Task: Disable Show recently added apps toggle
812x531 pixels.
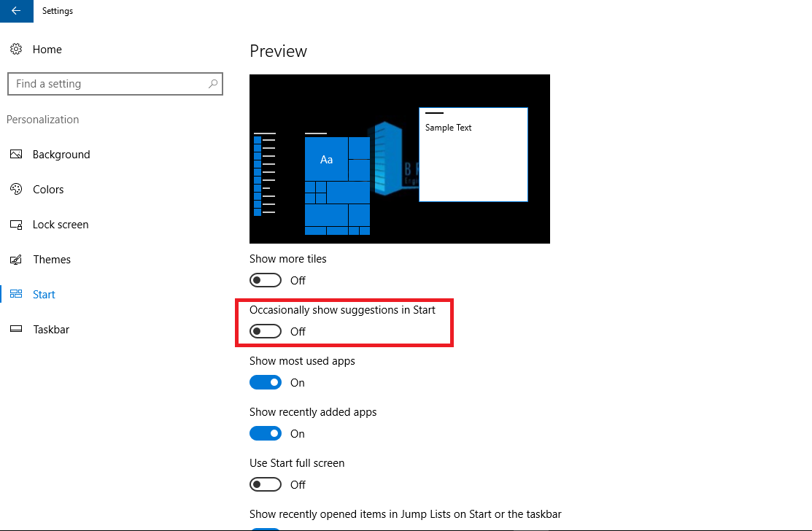Action: click(x=265, y=433)
